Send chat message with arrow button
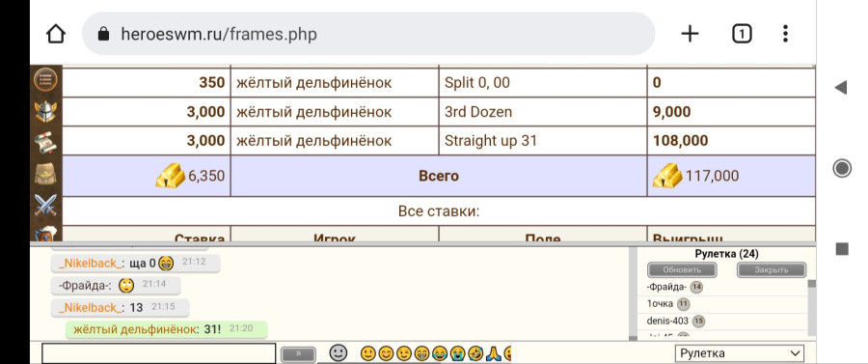The width and height of the screenshot is (868, 364). tap(298, 354)
